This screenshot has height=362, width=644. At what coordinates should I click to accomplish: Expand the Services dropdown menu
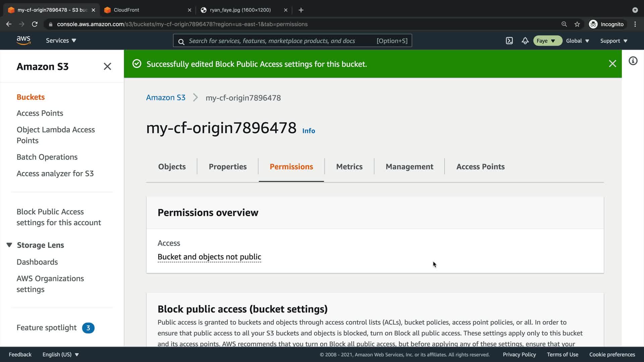tap(61, 41)
